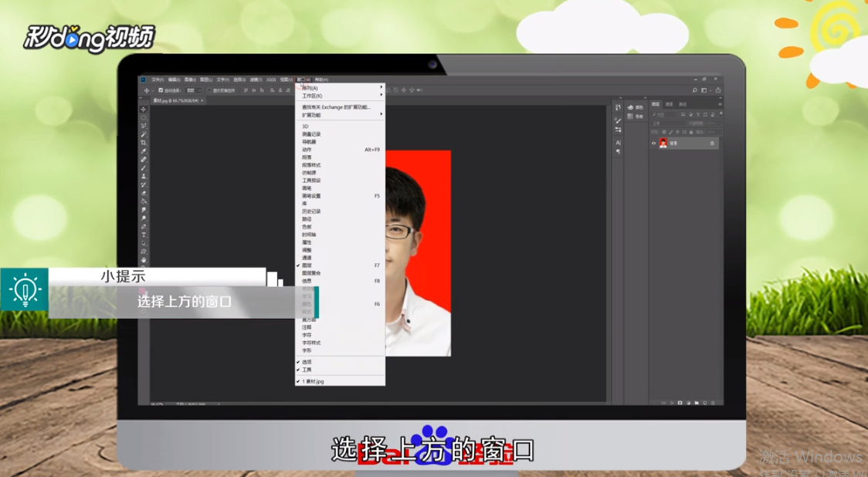The width and height of the screenshot is (868, 477).
Task: Choose 导航器 from Window menu
Action: click(x=340, y=142)
